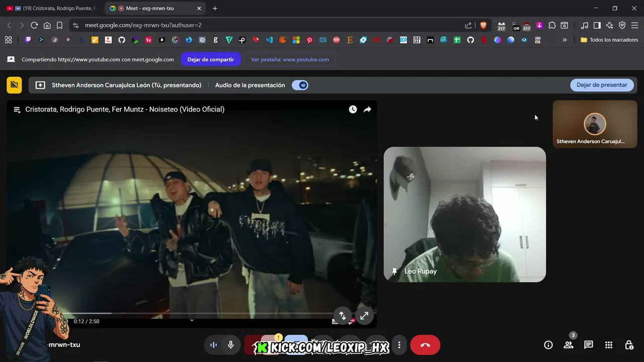Open the red Sy bookmark icon
Viewport: 644px width, 362px height.
point(148,40)
